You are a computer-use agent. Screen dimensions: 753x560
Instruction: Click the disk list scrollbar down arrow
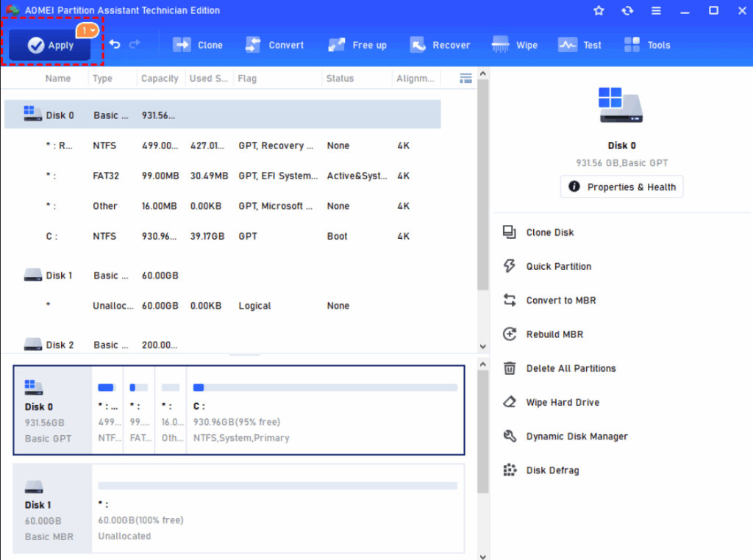(482, 346)
